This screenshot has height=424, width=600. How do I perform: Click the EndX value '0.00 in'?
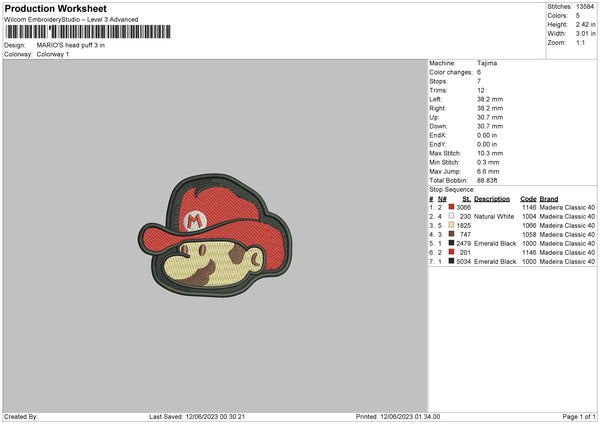[487, 135]
